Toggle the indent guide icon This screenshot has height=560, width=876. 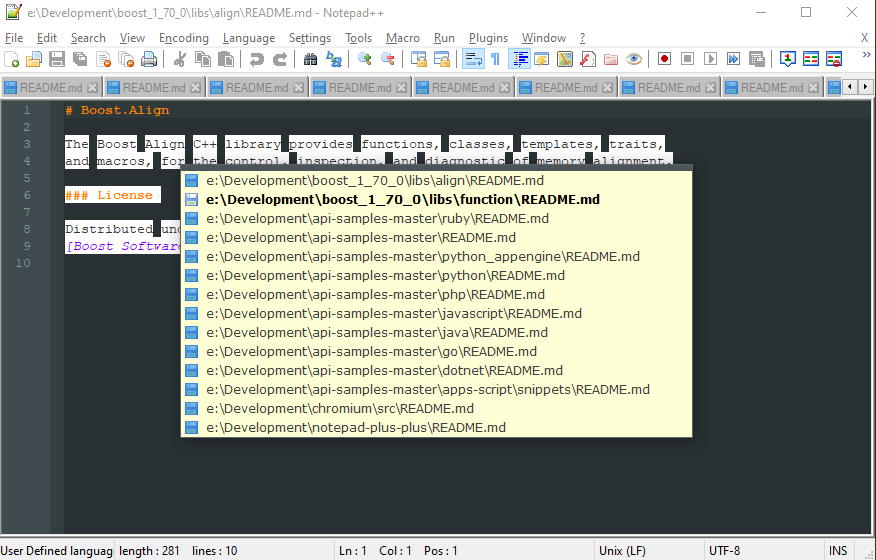[x=519, y=59]
